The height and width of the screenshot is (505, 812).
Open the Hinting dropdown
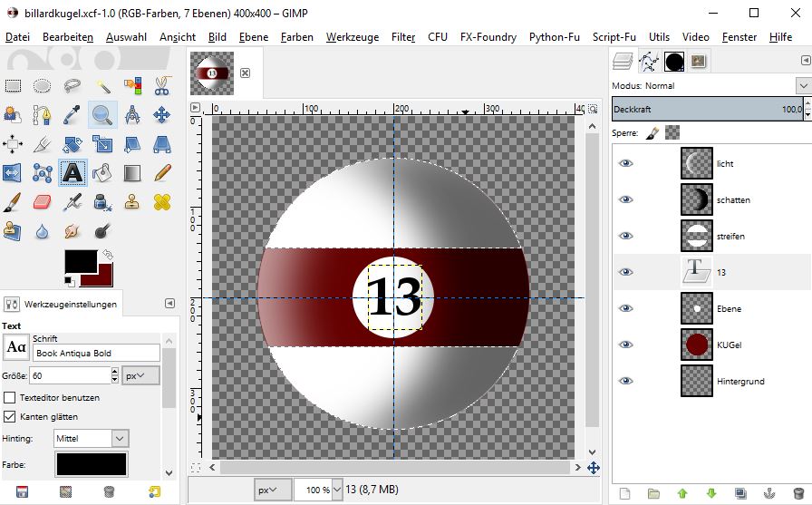(92, 439)
